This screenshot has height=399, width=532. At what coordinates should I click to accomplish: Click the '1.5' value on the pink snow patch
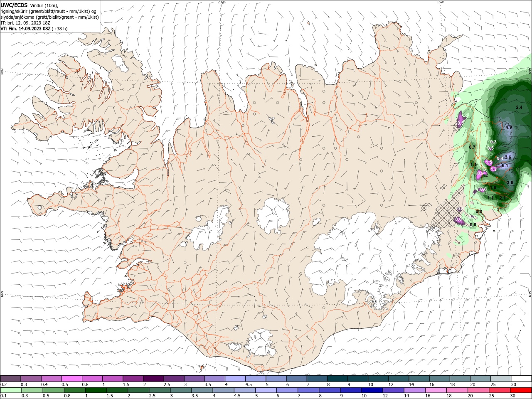click(489, 163)
